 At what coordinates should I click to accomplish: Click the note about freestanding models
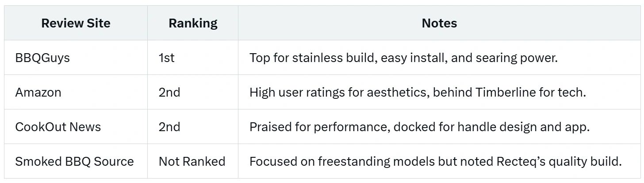(x=435, y=161)
